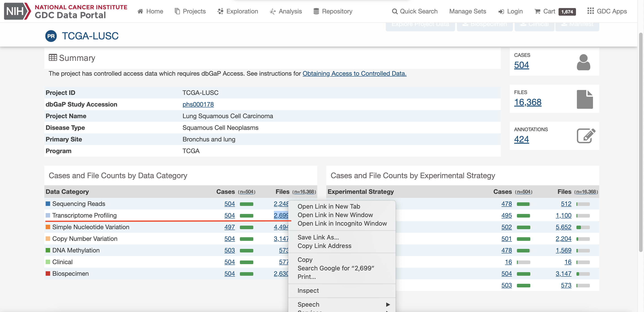Open Obtaining Access to Controlled Data link
This screenshot has height=312, width=644.
354,73
